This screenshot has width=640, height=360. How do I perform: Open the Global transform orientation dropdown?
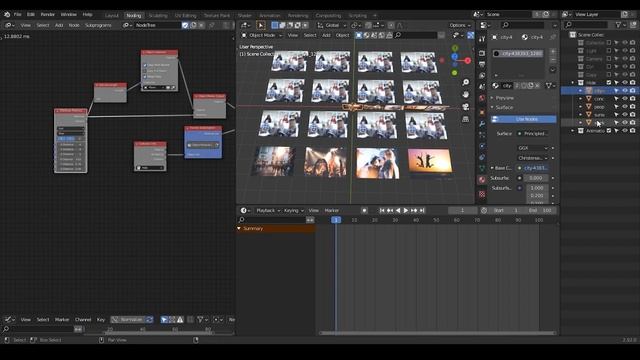pyautogui.click(x=332, y=25)
